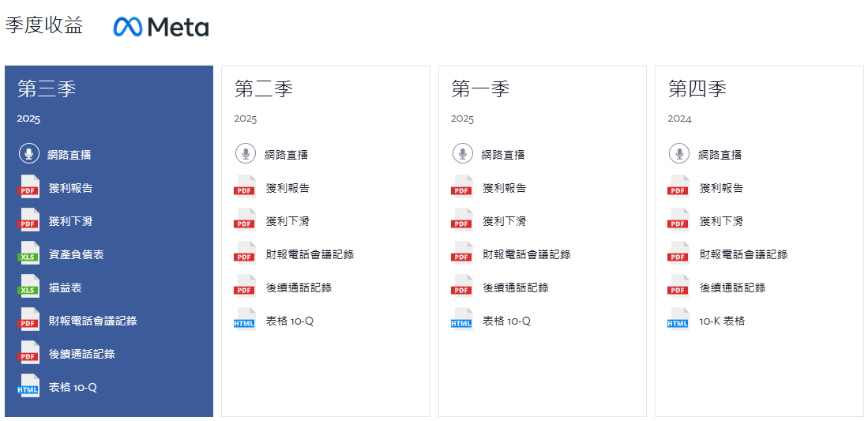Open 第三季 獲利報告 link
This screenshot has width=868, height=421.
71,188
